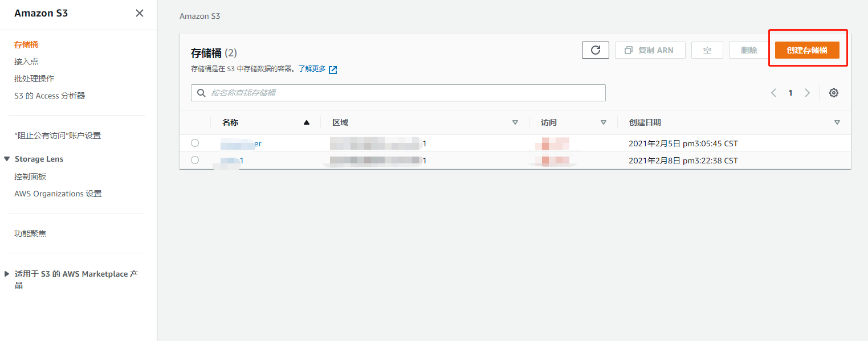Open S3 的 Access 分析器
868x341 pixels.
click(50, 96)
